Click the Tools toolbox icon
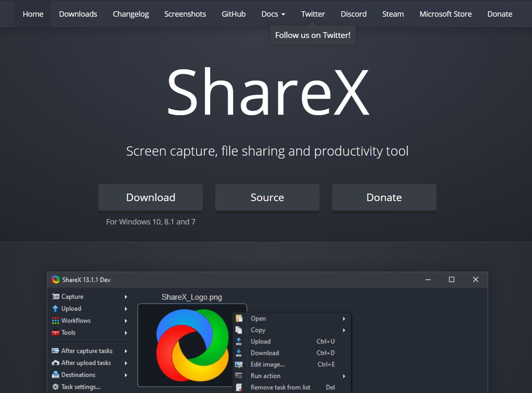 click(55, 333)
